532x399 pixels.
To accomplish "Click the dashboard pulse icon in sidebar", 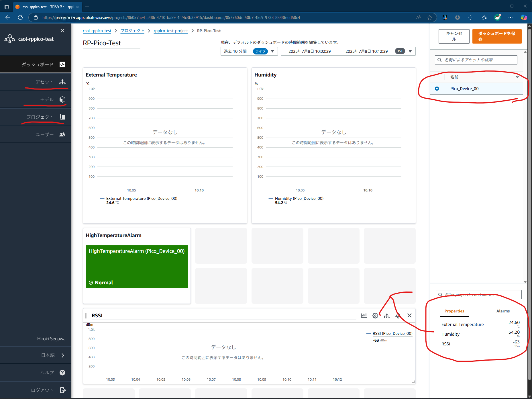I will pyautogui.click(x=62, y=64).
